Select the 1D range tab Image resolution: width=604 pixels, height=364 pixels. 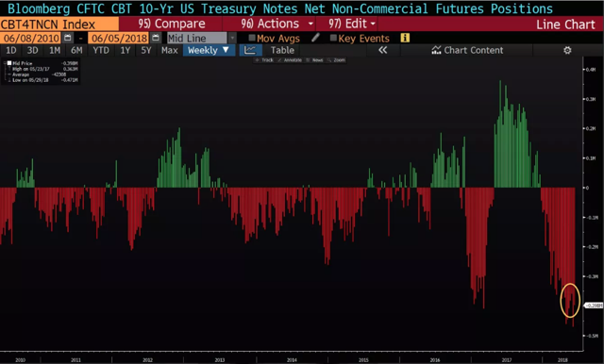pos(10,50)
